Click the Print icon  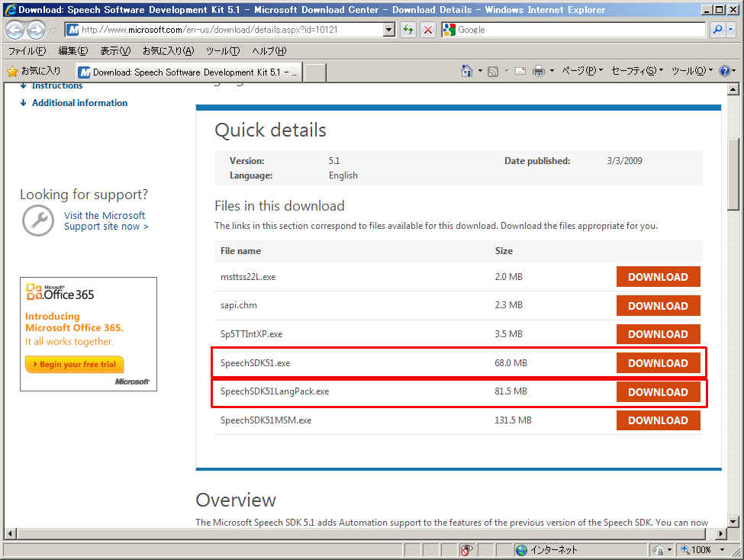point(539,71)
